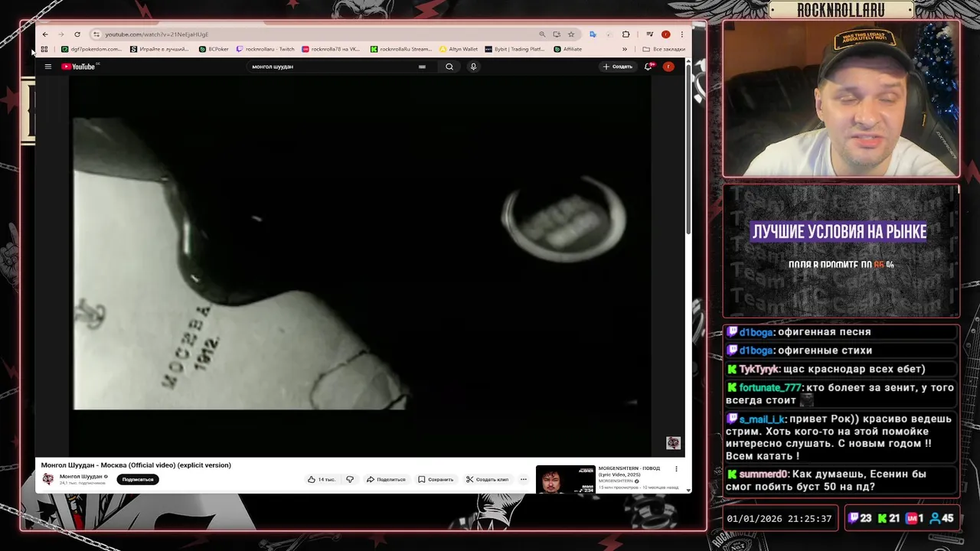The width and height of the screenshot is (980, 551).
Task: Save the video with 'Сохранить'
Action: click(x=436, y=479)
